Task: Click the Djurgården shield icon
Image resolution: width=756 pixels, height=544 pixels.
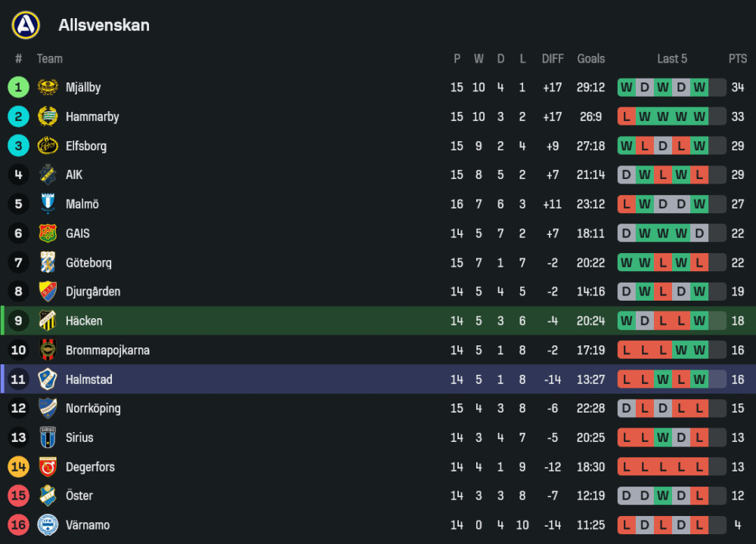Action: point(48,292)
